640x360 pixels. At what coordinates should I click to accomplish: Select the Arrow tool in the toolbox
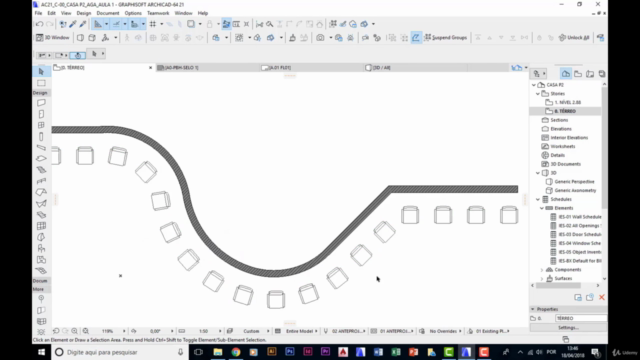point(41,71)
